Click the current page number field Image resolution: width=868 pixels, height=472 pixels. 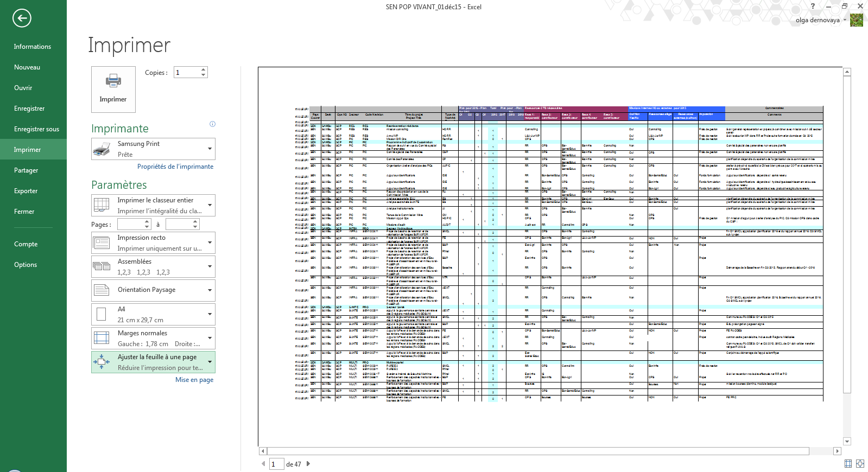[276, 464]
